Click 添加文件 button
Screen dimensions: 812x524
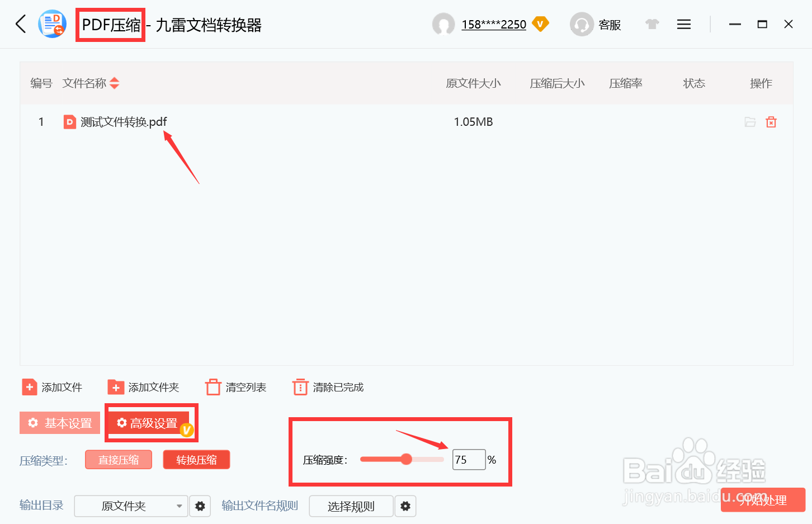click(52, 387)
